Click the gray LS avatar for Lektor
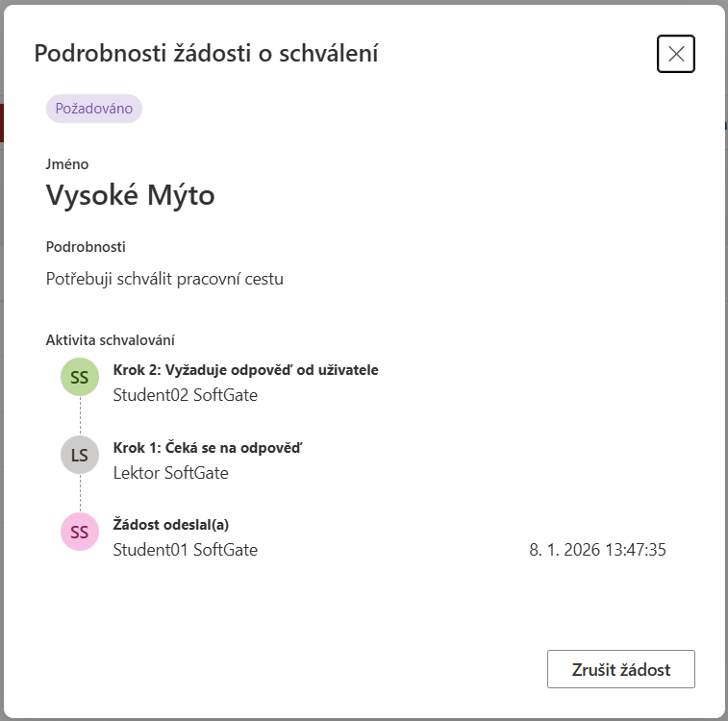The height and width of the screenshot is (721, 728). [80, 455]
